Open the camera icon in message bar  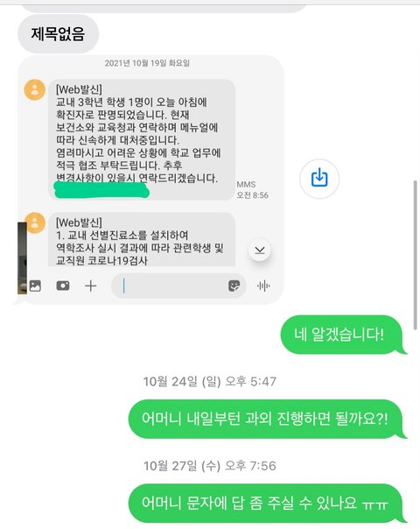[x=63, y=286]
